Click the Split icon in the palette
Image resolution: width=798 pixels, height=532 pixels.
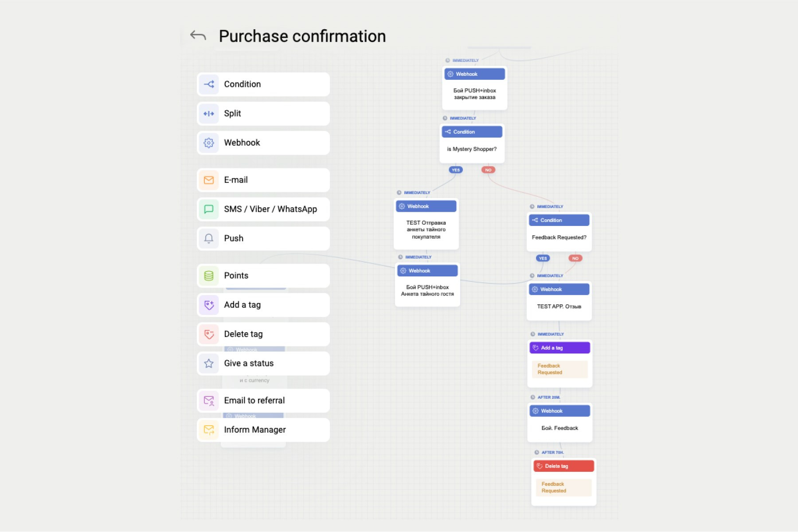pos(209,114)
